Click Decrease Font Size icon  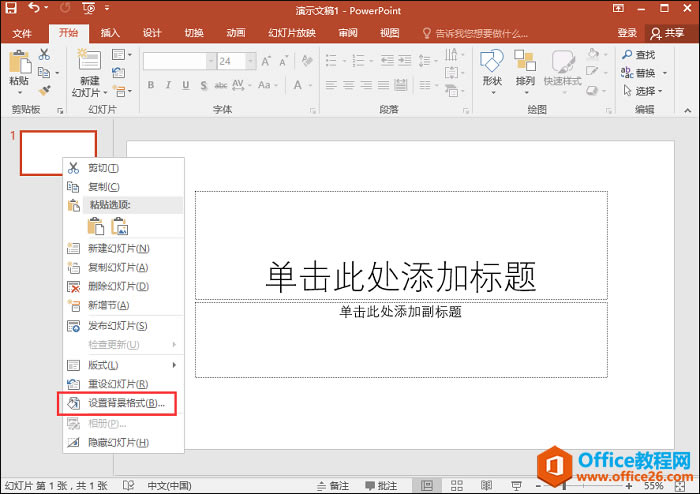click(283, 61)
